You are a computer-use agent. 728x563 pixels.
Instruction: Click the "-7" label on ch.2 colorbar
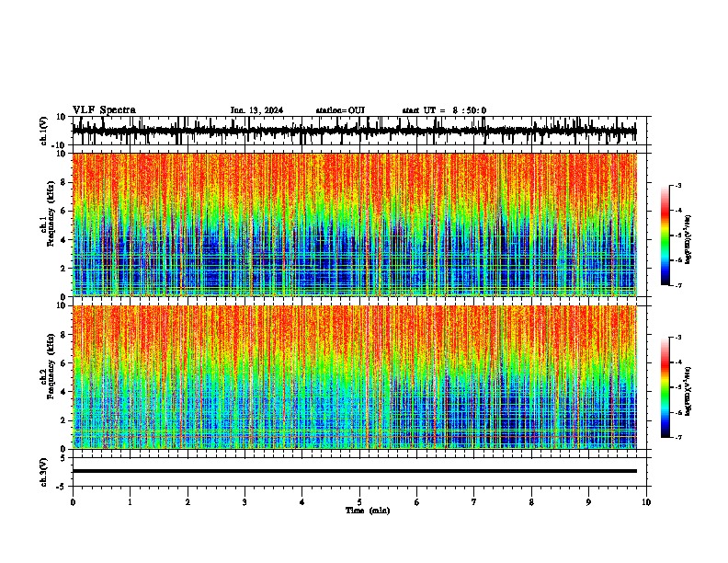[678, 437]
